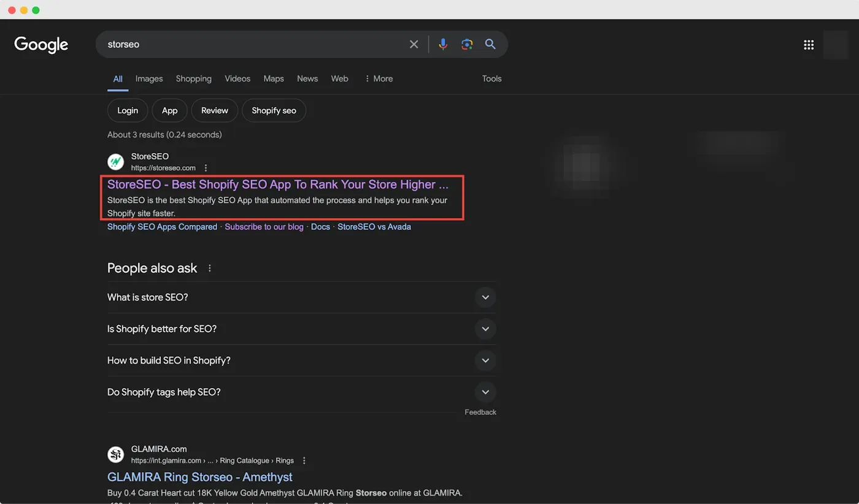
Task: Select the Shopify seo suggestion chip
Action: pos(274,110)
